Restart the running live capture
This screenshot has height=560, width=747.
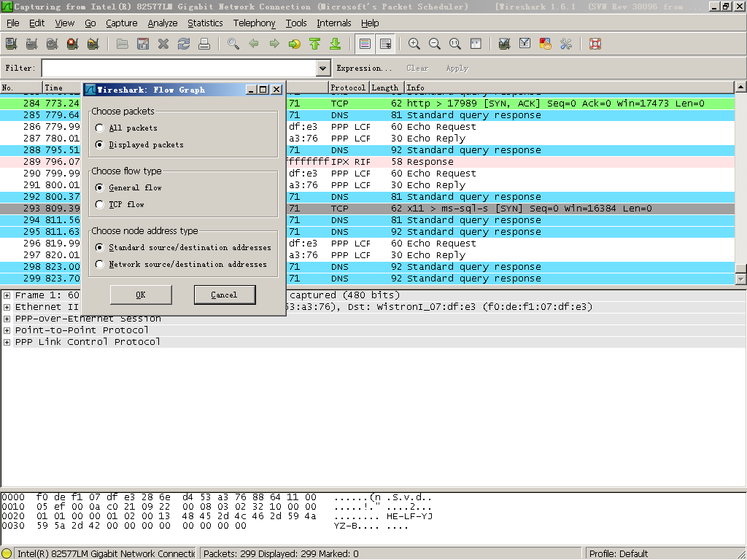(x=93, y=44)
